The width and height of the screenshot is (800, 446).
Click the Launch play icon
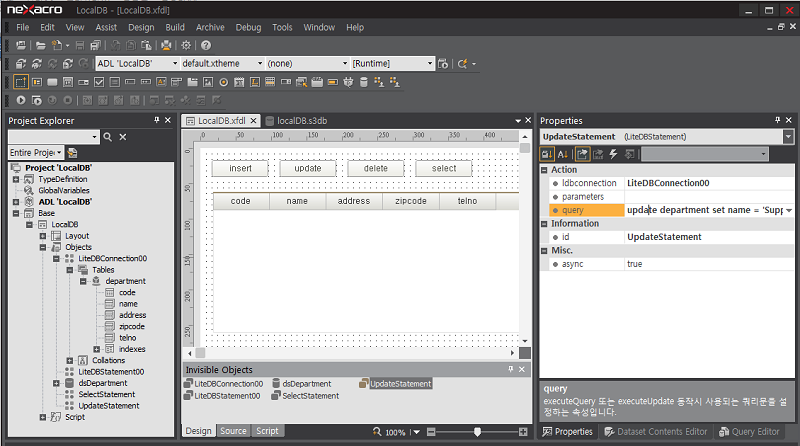[x=20, y=101]
